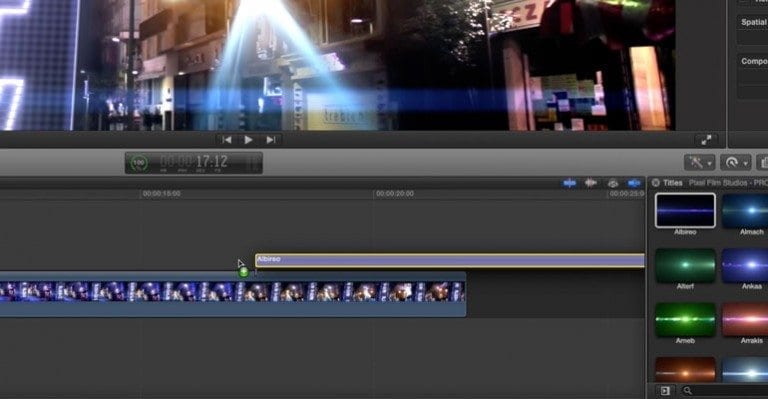
Task: Open the retime speed dropdown
Action: [735, 163]
